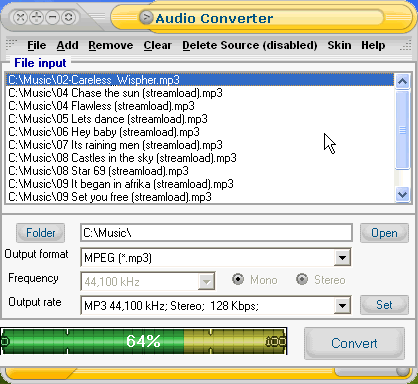Select the Mono radio button
Screen dimensions: 418x384
pyautogui.click(x=238, y=279)
